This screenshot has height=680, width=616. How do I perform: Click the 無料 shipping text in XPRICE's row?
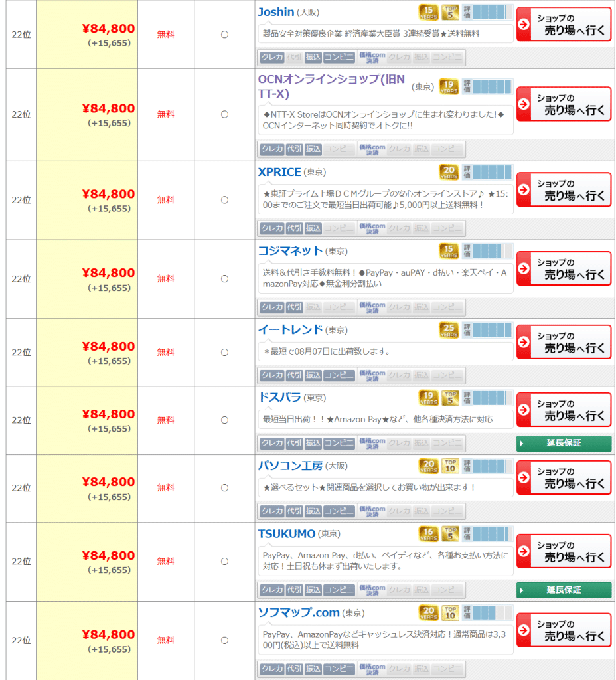[x=165, y=200]
